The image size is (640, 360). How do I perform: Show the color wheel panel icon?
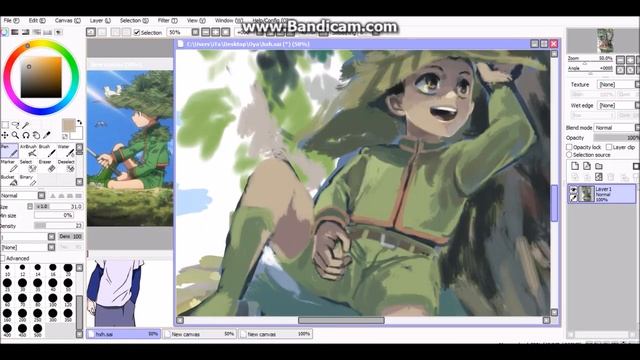[x=4, y=32]
